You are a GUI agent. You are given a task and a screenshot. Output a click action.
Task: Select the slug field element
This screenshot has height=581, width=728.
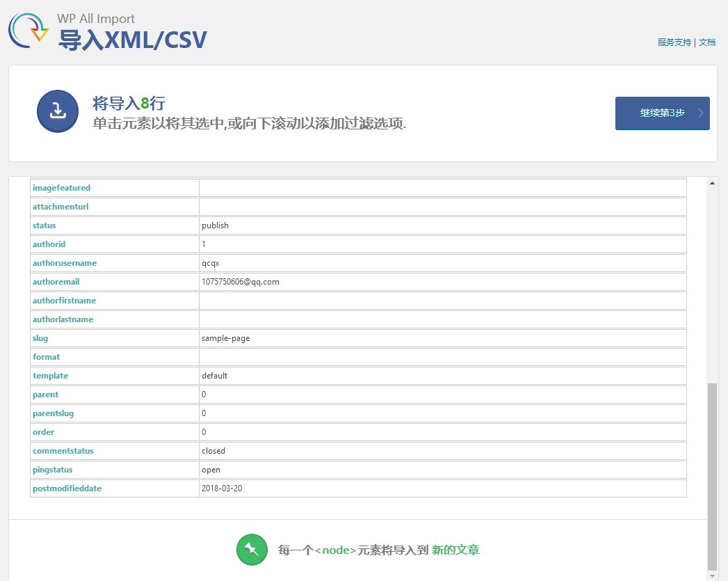click(40, 337)
